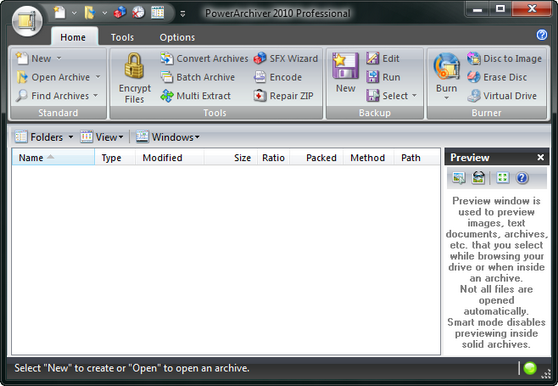Click the Method column header
Screen dimensions: 558x386
(x=368, y=158)
